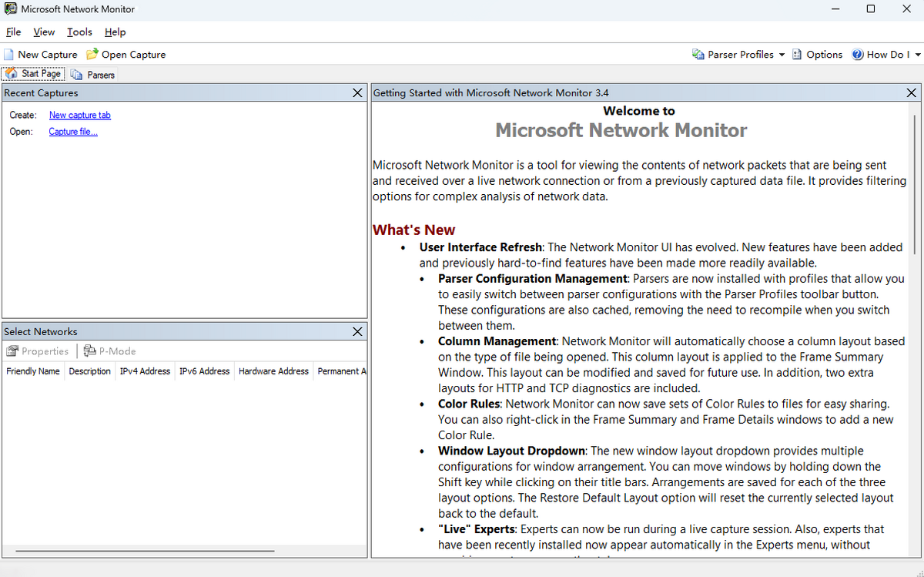
Task: Click the P-Mode network icon
Action: (x=90, y=351)
